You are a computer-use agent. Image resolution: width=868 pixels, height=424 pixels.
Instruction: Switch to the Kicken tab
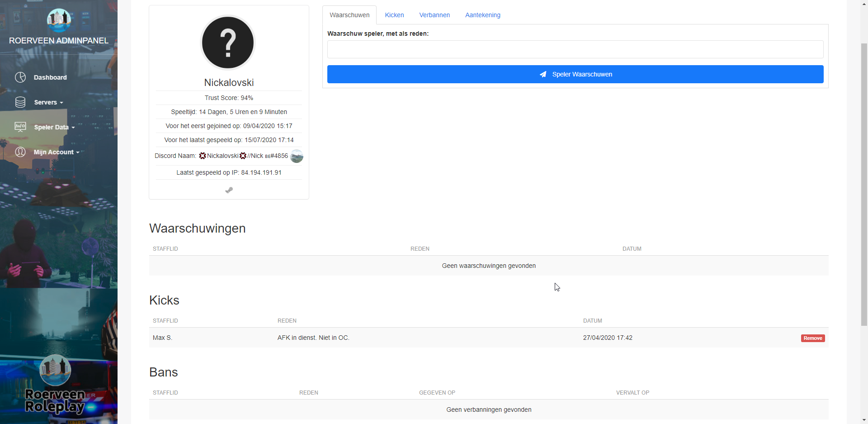click(394, 15)
